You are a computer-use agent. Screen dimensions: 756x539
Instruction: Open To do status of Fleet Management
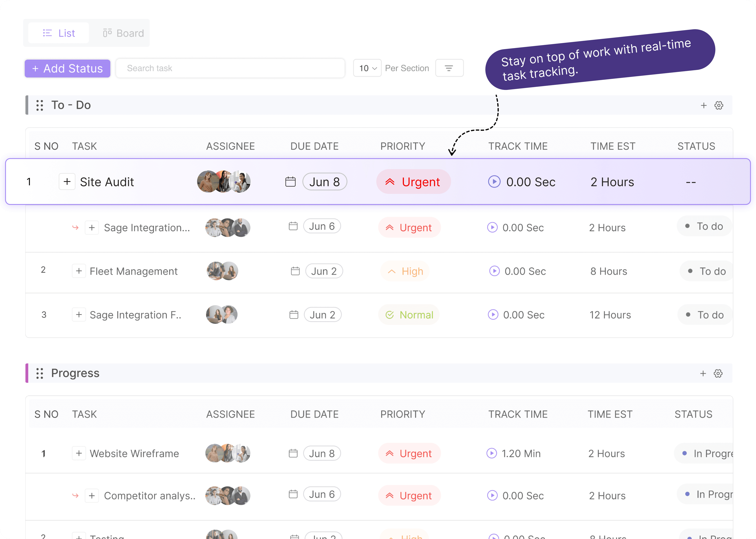pyautogui.click(x=707, y=271)
